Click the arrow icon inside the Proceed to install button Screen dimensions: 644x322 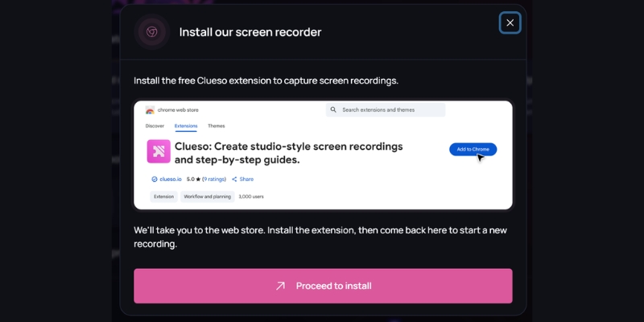[x=280, y=286]
